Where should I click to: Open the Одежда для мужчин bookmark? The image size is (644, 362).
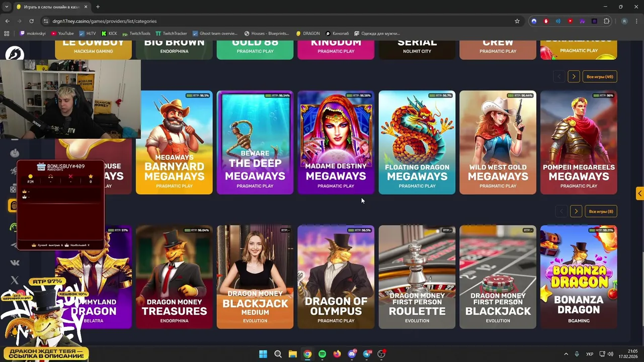coord(377,34)
